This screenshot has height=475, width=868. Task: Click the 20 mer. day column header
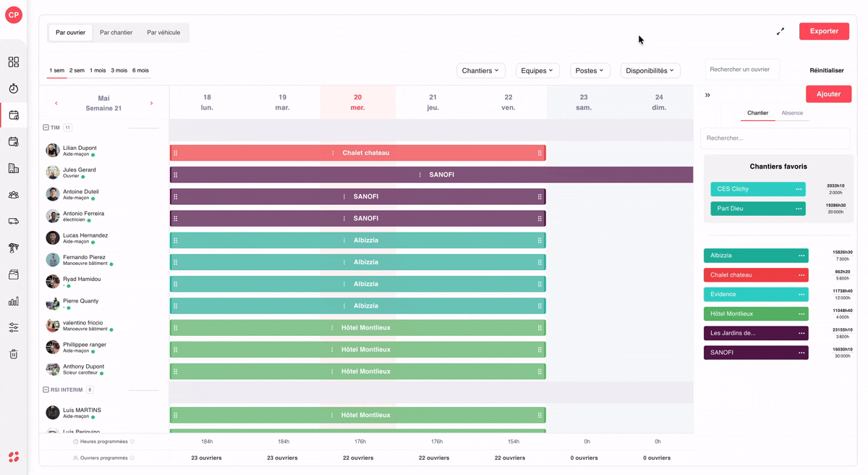point(357,102)
